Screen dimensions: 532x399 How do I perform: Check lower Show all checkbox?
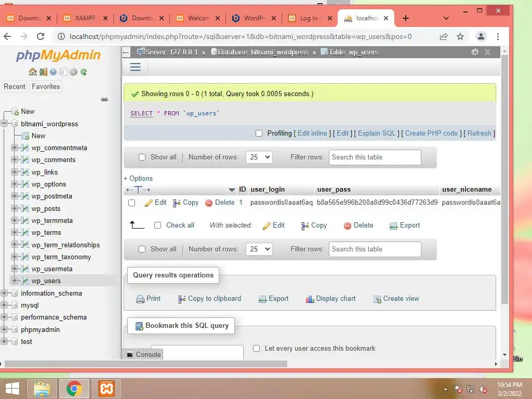tap(142, 249)
